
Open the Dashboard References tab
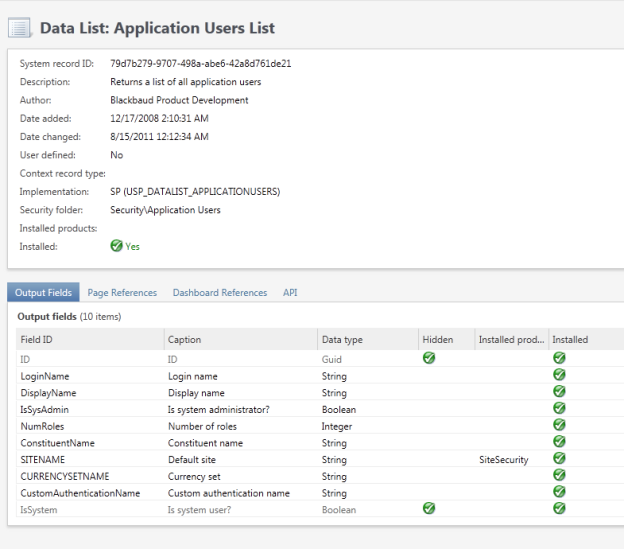pyautogui.click(x=219, y=293)
